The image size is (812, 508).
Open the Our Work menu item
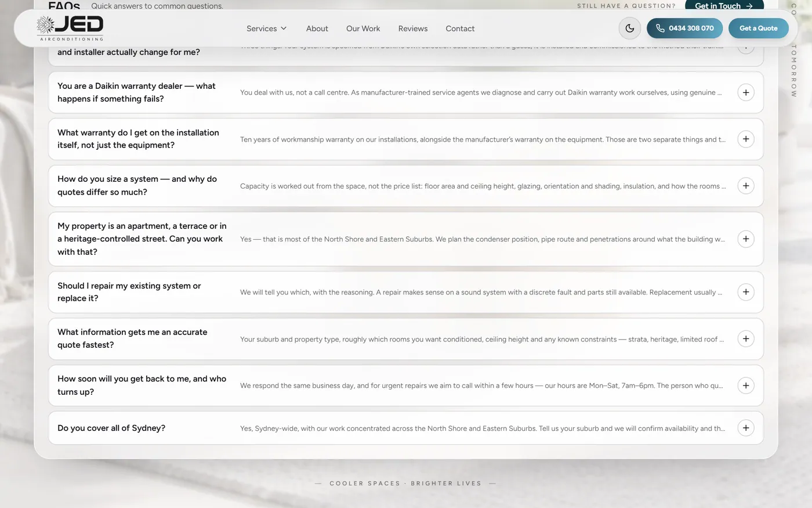tap(363, 28)
